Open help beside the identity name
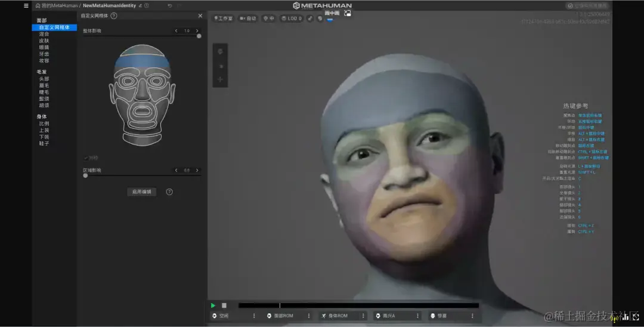The image size is (644, 327). [147, 6]
